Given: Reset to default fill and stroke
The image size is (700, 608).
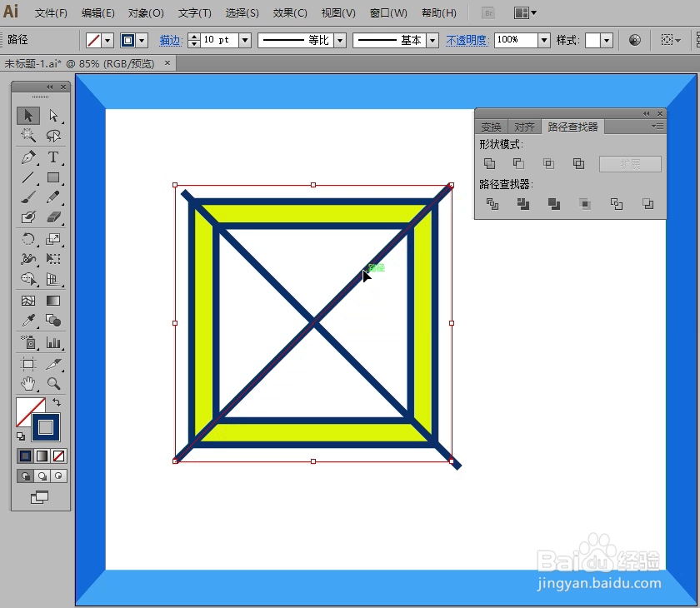Looking at the screenshot, I should point(21,436).
